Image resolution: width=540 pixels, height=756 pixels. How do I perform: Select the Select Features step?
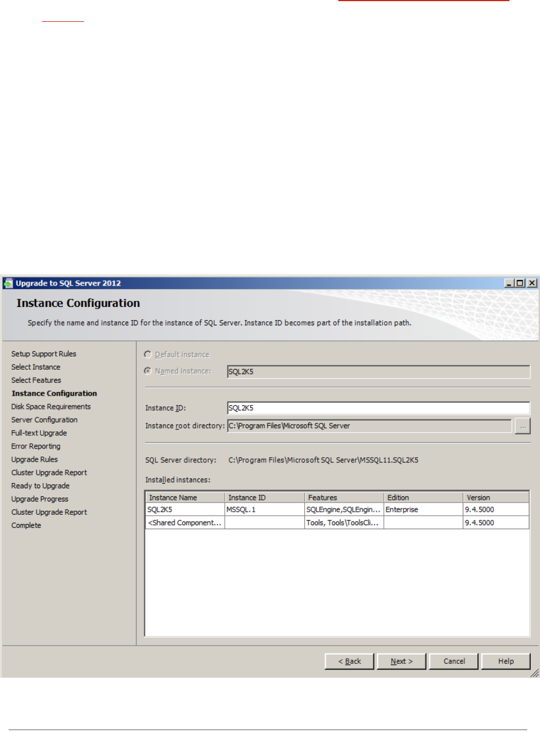[36, 381]
